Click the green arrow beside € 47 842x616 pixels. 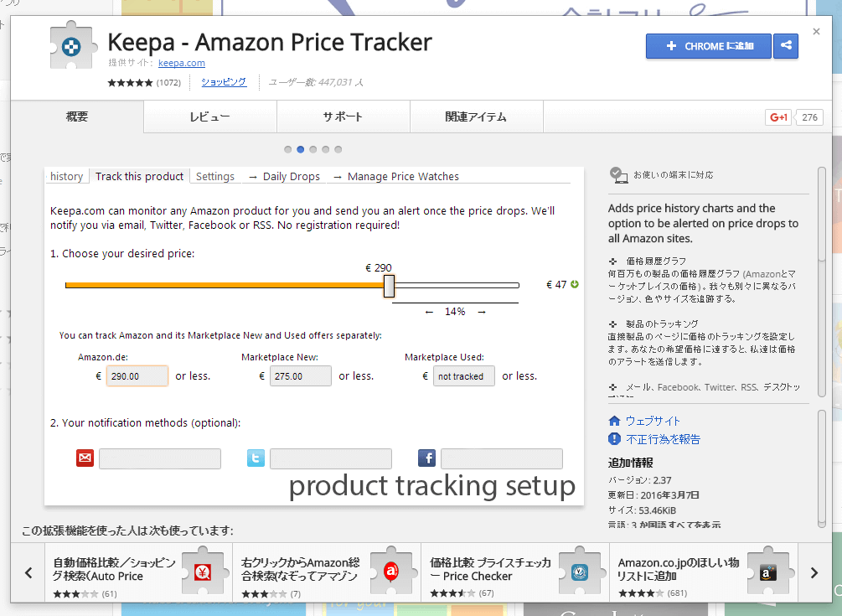575,284
